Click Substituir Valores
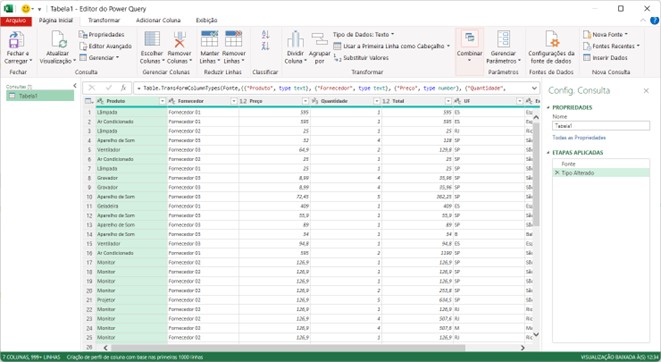The height and width of the screenshot is (362, 661). (x=361, y=58)
